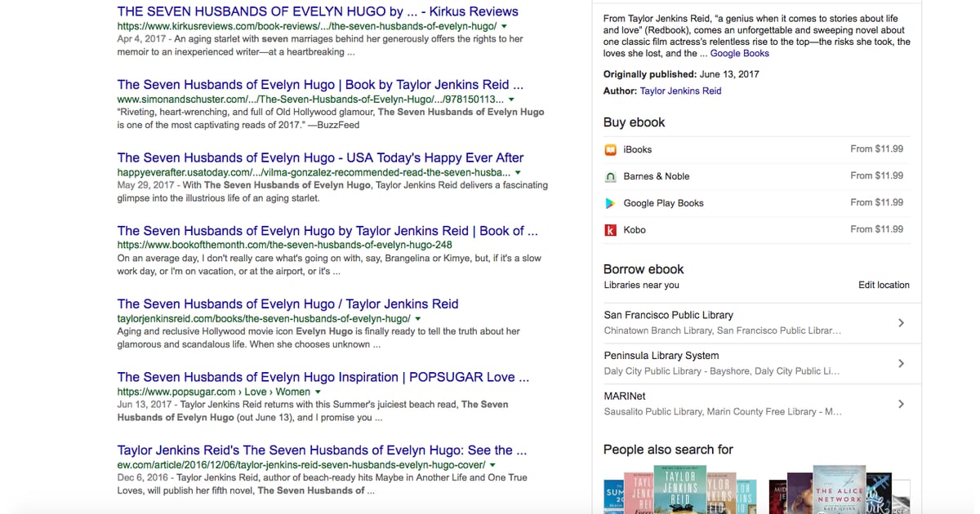
Task: Open the Simon and Schuster book result
Action: click(x=320, y=85)
